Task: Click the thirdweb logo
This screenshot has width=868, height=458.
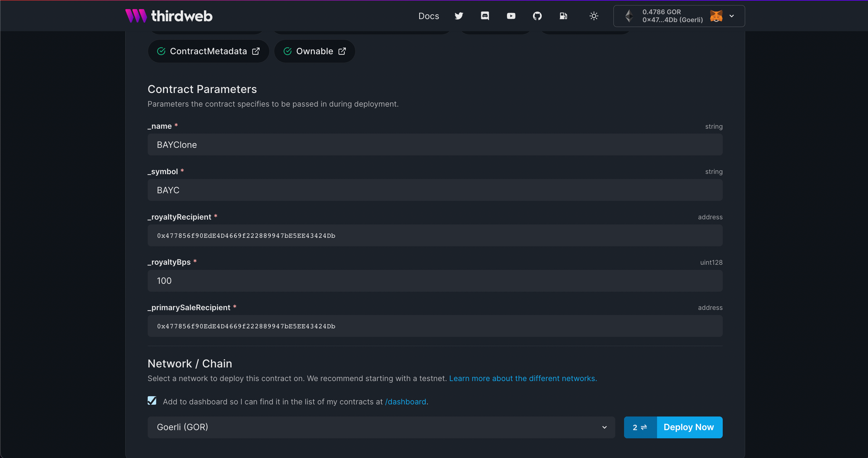Action: 169,15
